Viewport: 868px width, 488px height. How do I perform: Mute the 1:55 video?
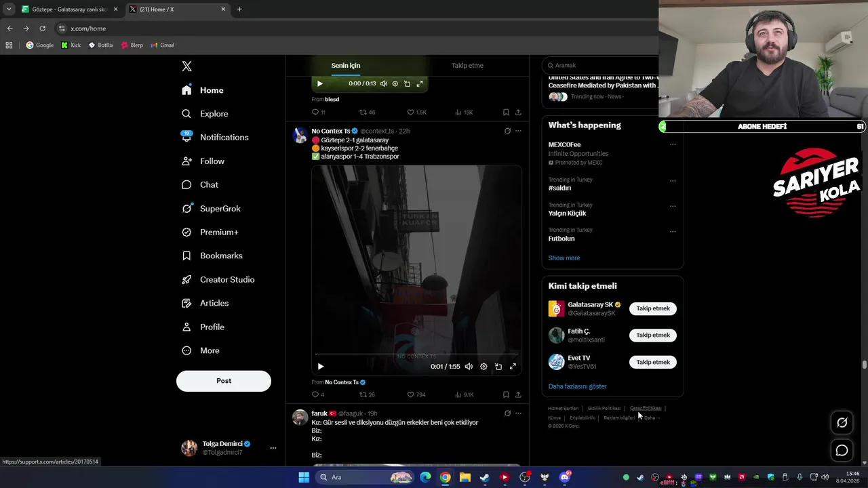pos(469,367)
